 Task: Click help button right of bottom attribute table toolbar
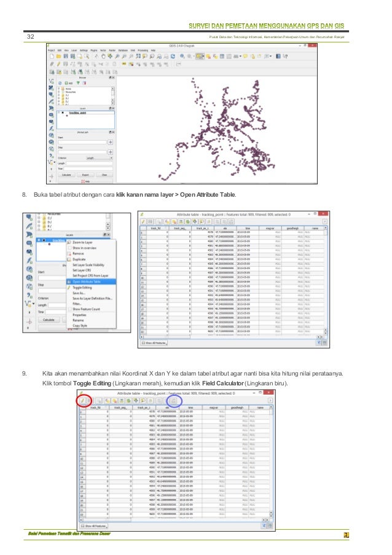[270, 401]
